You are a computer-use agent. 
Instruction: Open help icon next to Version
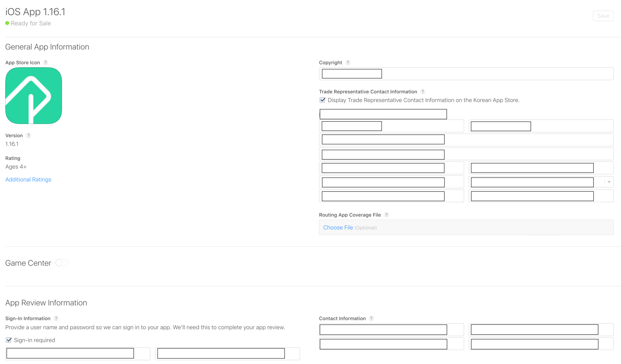tap(28, 136)
